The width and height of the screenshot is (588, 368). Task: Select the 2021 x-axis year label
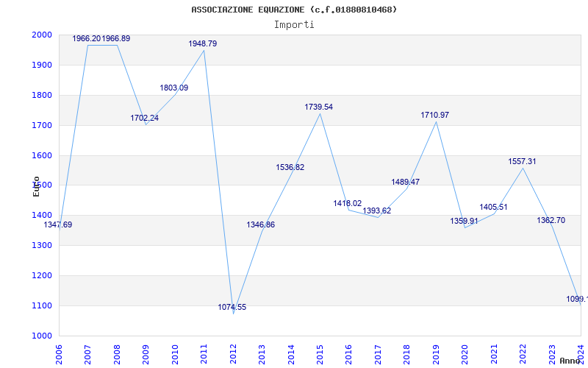click(494, 354)
